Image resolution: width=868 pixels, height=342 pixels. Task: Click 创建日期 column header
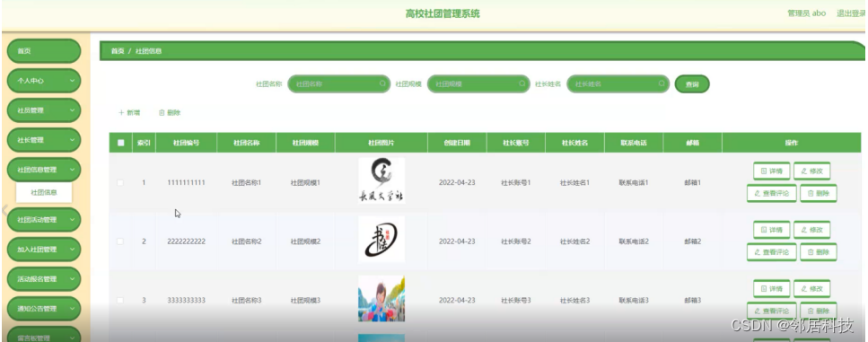click(x=457, y=143)
